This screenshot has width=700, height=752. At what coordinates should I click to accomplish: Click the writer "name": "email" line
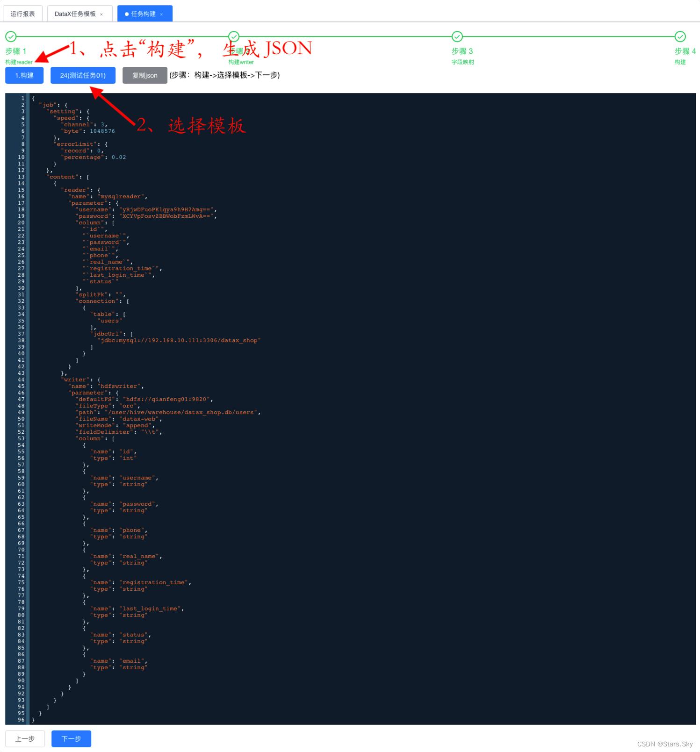pos(119,661)
